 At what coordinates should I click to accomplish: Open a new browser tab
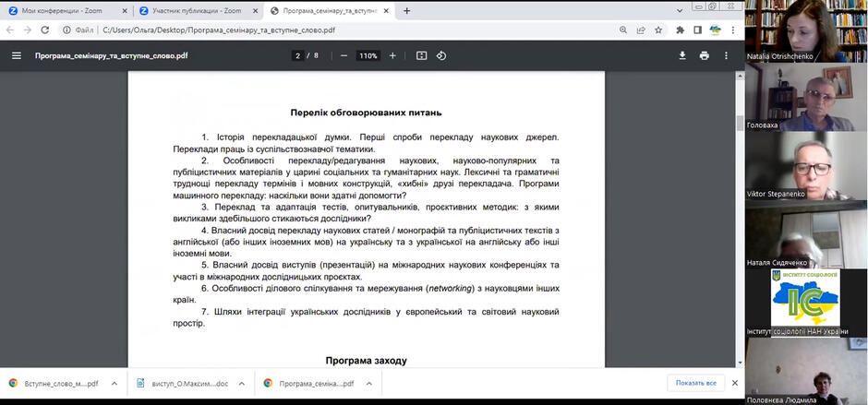pos(407,10)
